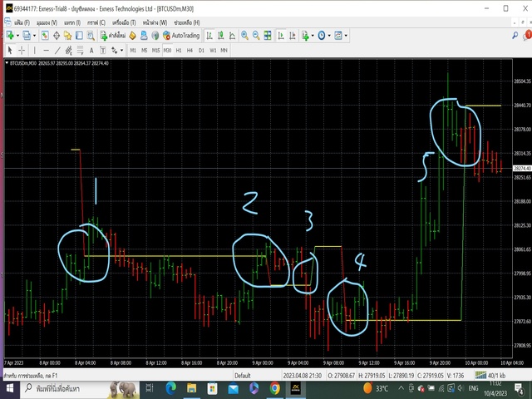Select the D1 timeframe button

pyautogui.click(x=201, y=50)
